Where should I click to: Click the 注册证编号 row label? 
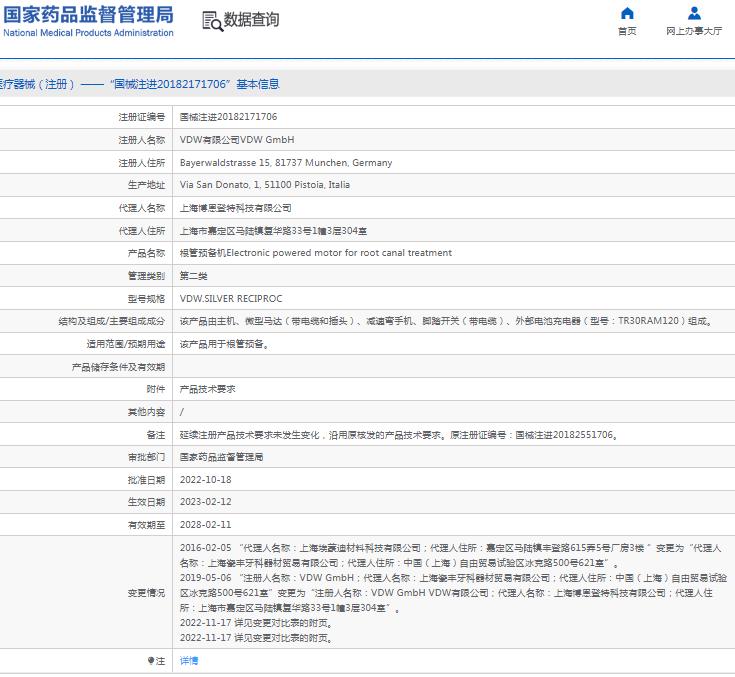[142, 117]
